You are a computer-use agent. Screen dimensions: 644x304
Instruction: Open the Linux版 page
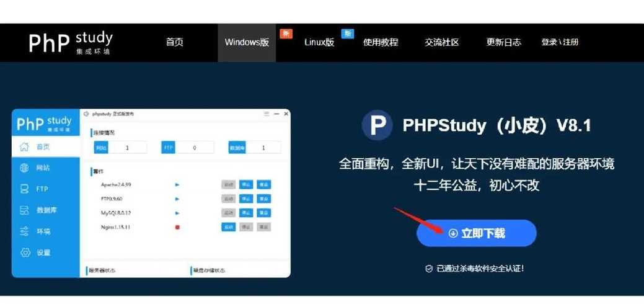[x=319, y=42]
